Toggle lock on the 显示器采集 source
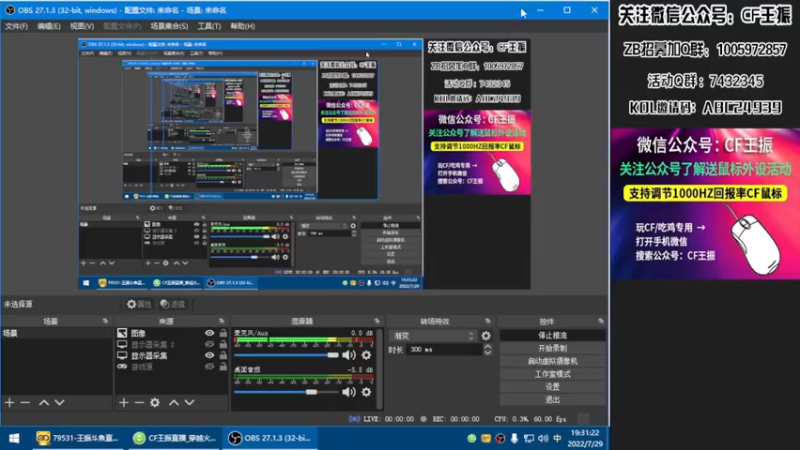 (x=223, y=356)
